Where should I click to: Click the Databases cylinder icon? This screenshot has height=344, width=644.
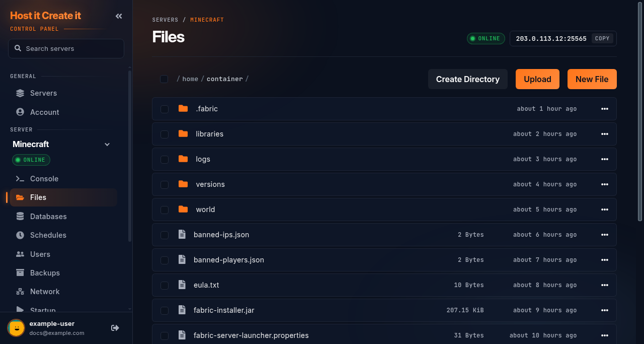[x=20, y=216]
